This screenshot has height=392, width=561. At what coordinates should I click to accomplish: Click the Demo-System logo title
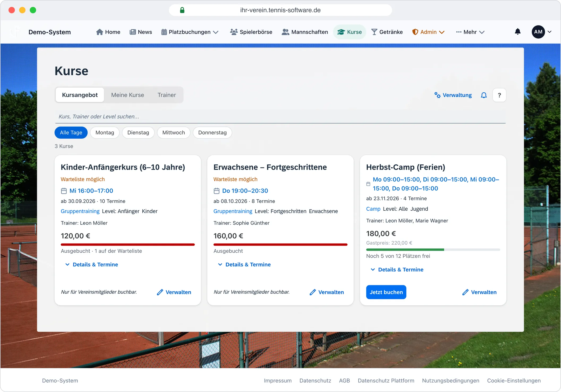click(x=50, y=32)
